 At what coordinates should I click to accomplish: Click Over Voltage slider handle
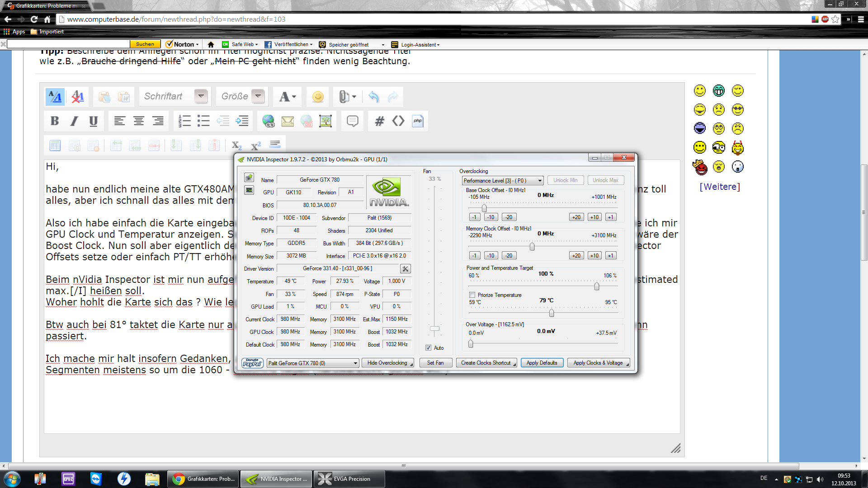[471, 344]
